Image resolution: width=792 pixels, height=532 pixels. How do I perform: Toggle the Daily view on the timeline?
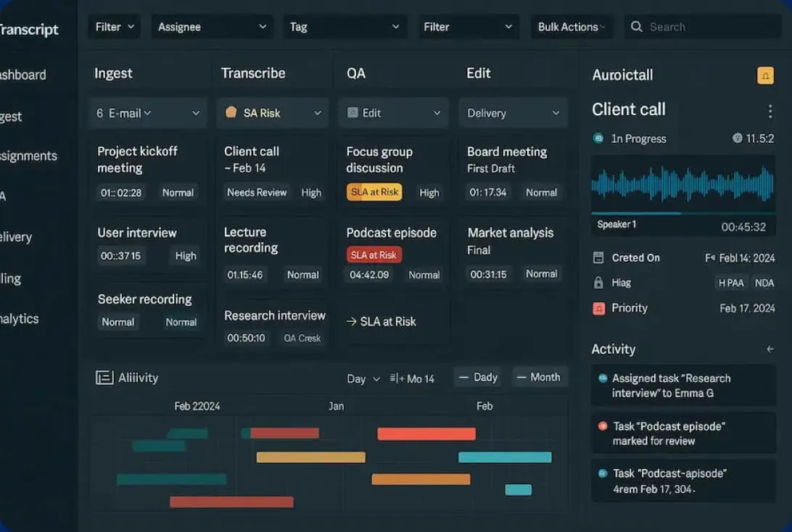tap(478, 377)
